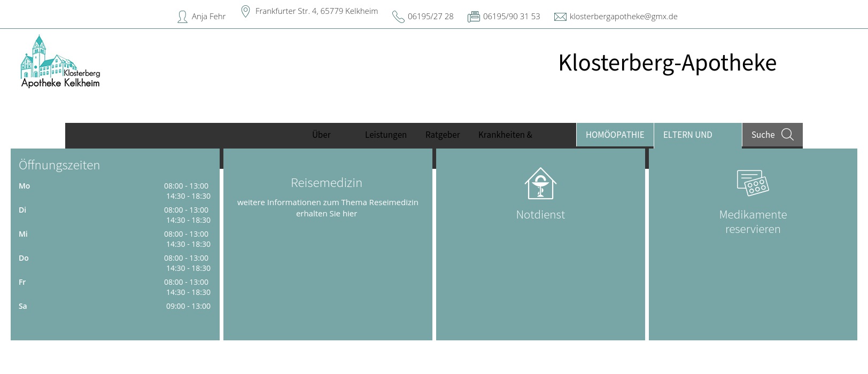Click the text 'weitere Informationen zum Thema Reseimedizin'
The image size is (868, 374).
click(x=328, y=202)
